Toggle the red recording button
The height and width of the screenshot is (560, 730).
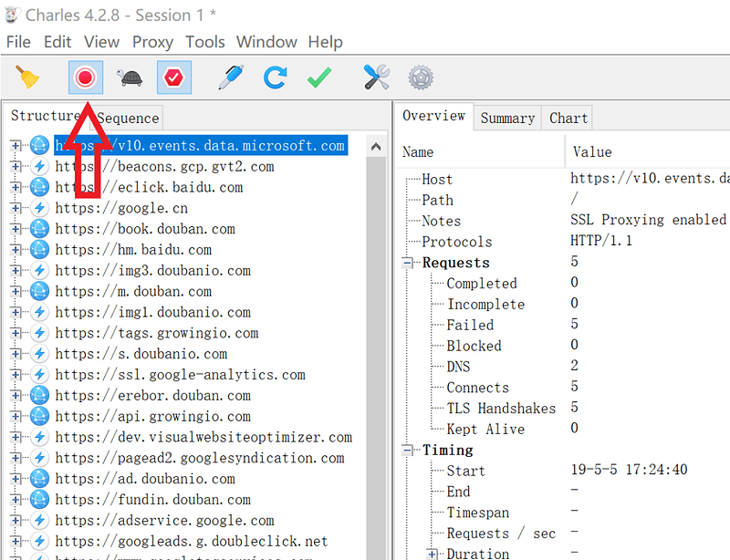pyautogui.click(x=86, y=78)
